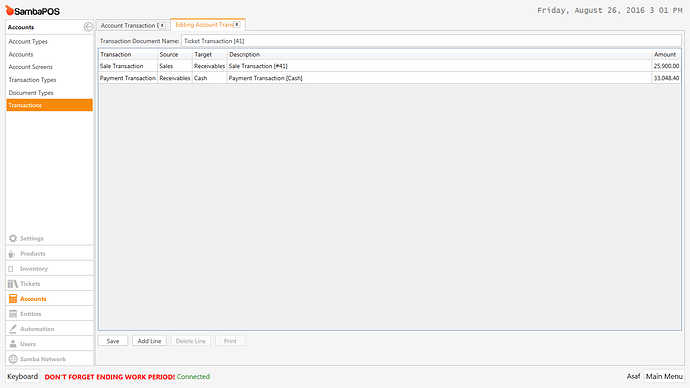Screen dimensions: 690x388
Task: Open the Automation section
Action: pos(49,329)
